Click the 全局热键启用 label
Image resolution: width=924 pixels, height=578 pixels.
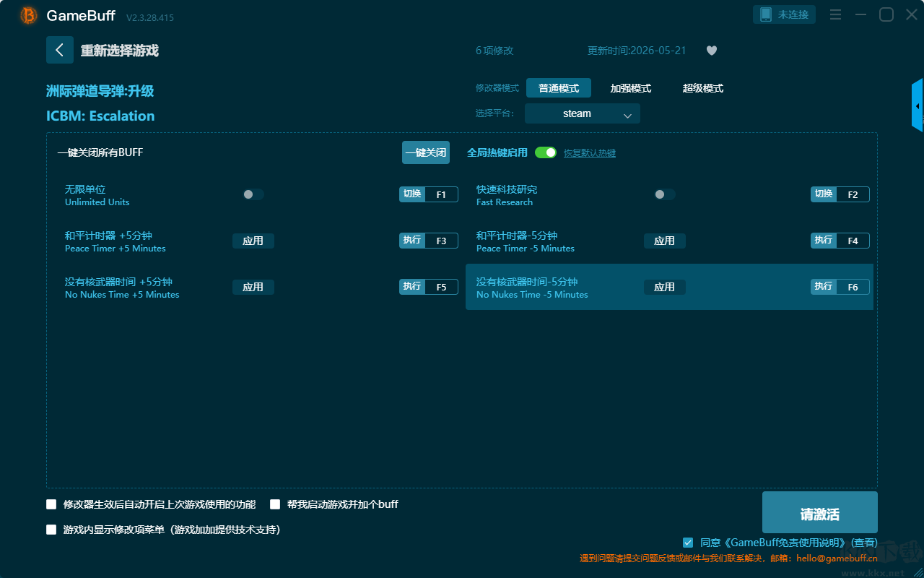click(497, 152)
